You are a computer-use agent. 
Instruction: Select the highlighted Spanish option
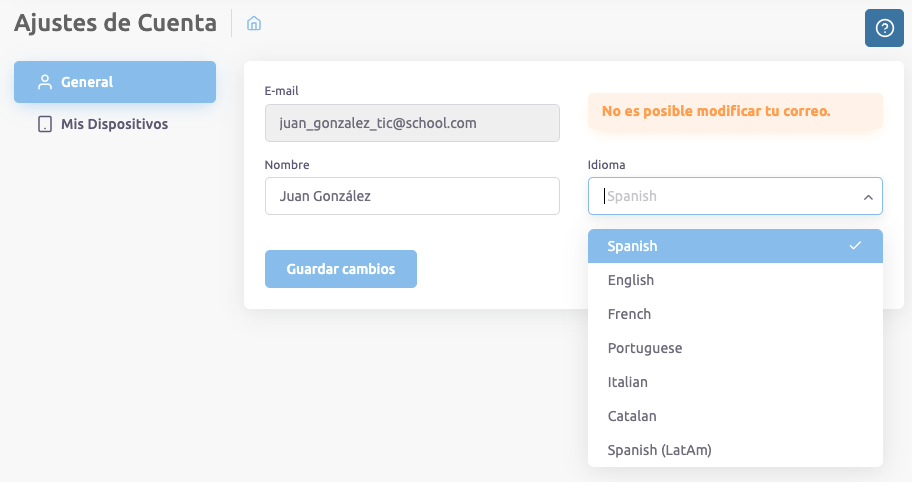pos(633,246)
